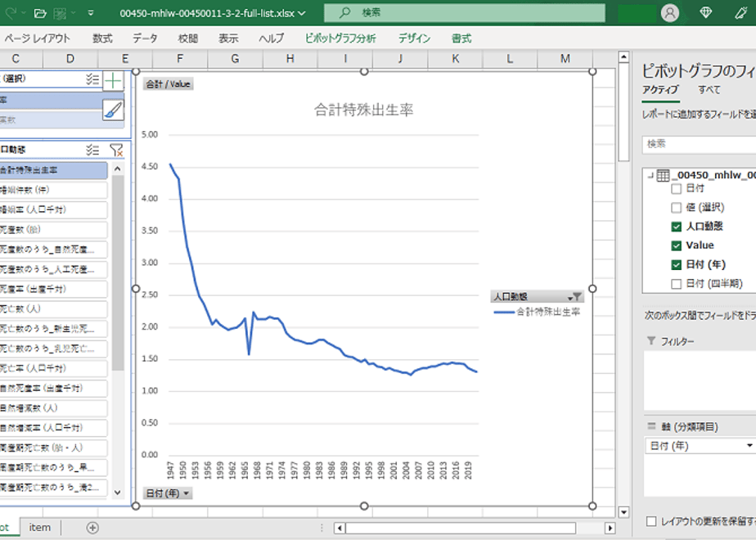The width and height of the screenshot is (756, 540).
Task: Add a new sheet with plus button
Action: [x=92, y=528]
